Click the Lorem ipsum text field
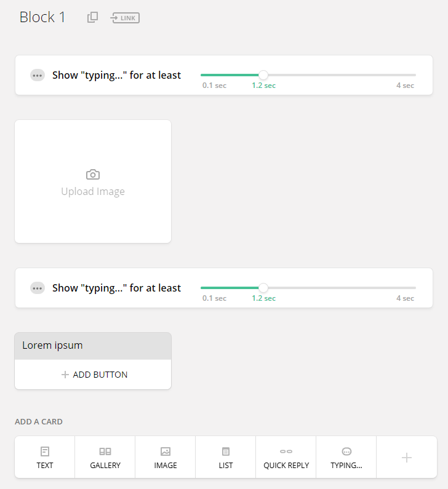This screenshot has width=448, height=489. click(x=93, y=346)
